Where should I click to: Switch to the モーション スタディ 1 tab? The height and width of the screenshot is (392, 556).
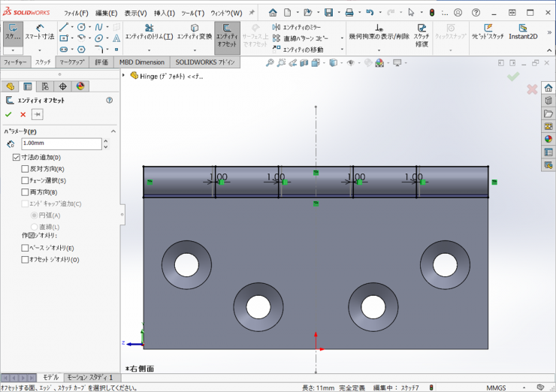[89, 377]
